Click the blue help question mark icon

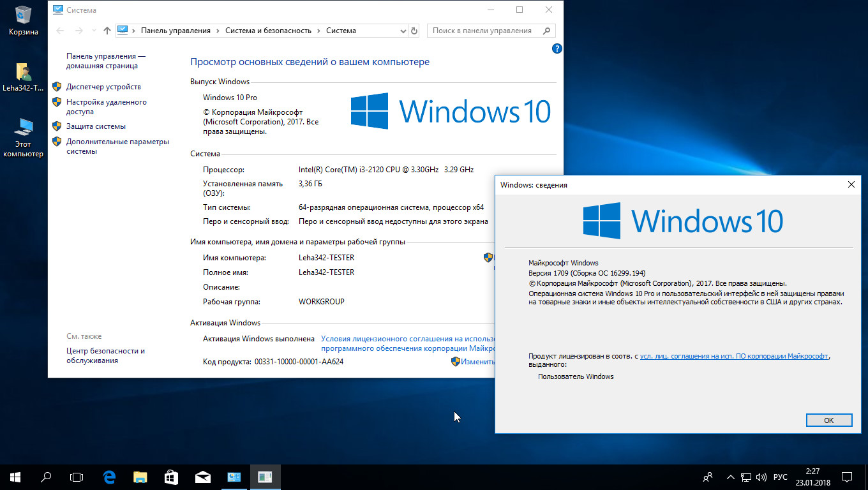(557, 48)
